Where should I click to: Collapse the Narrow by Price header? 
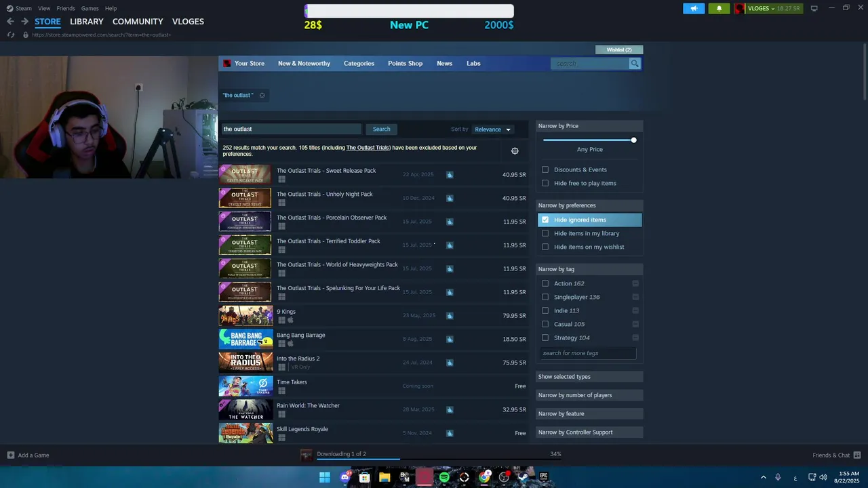(x=589, y=126)
